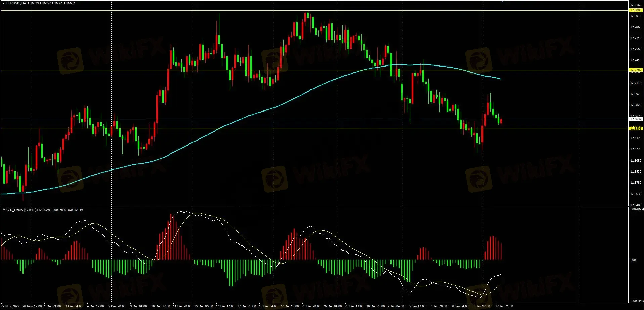Click the 1.16080 value on the price scale
Screen dimensions: 644x310
(636, 161)
